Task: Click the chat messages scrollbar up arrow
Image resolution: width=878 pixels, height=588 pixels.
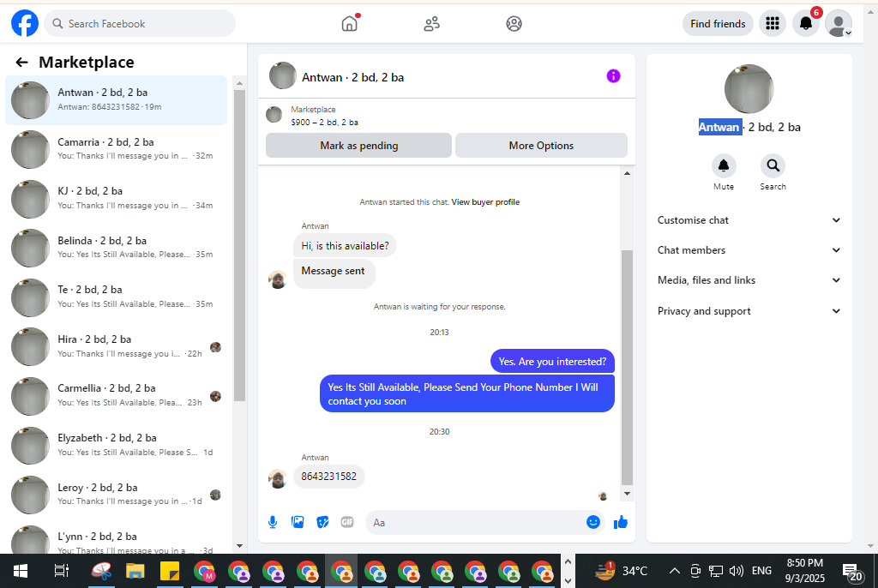Action: (627, 174)
